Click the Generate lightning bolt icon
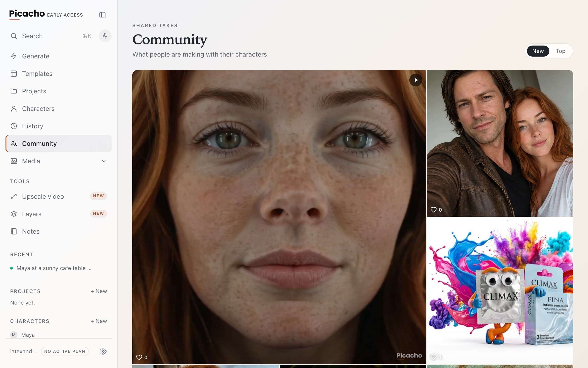The height and width of the screenshot is (368, 588). [14, 56]
